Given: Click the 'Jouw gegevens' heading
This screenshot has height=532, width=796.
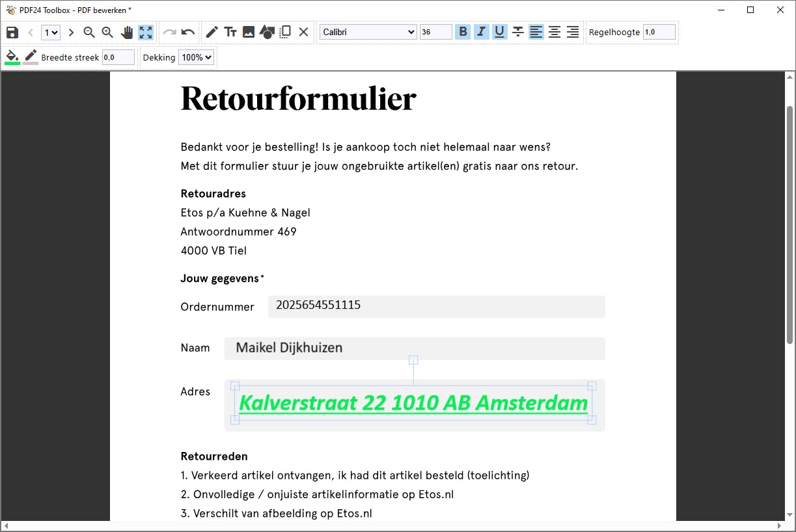Looking at the screenshot, I should pos(219,279).
